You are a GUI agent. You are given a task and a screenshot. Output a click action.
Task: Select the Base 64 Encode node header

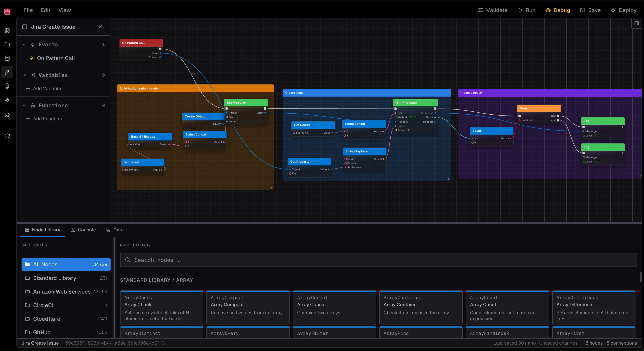point(150,137)
